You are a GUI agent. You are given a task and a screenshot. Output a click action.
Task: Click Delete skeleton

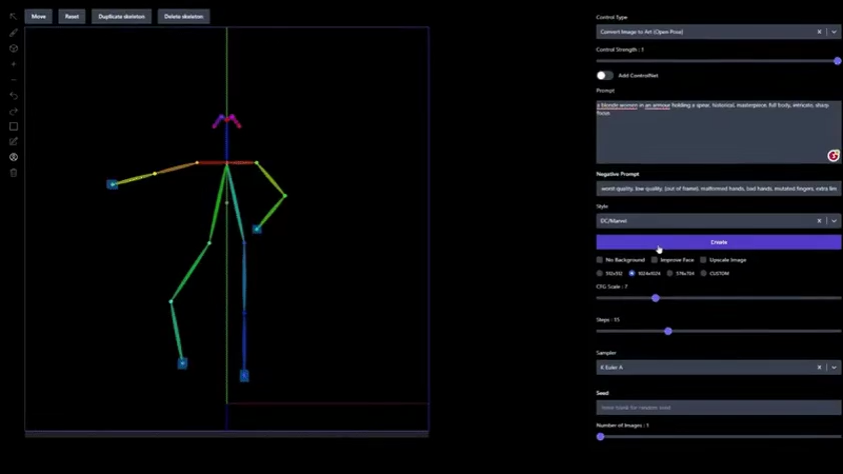[x=183, y=17]
